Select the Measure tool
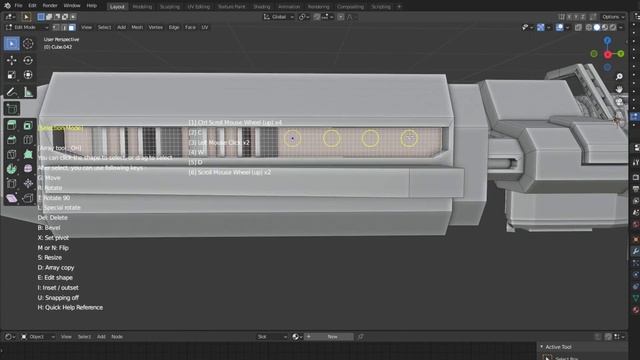 (x=28, y=92)
